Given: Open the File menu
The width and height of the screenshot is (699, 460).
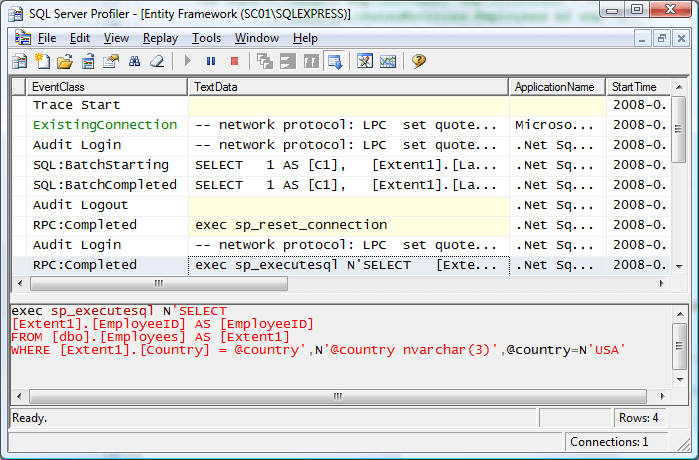Looking at the screenshot, I should pos(47,38).
